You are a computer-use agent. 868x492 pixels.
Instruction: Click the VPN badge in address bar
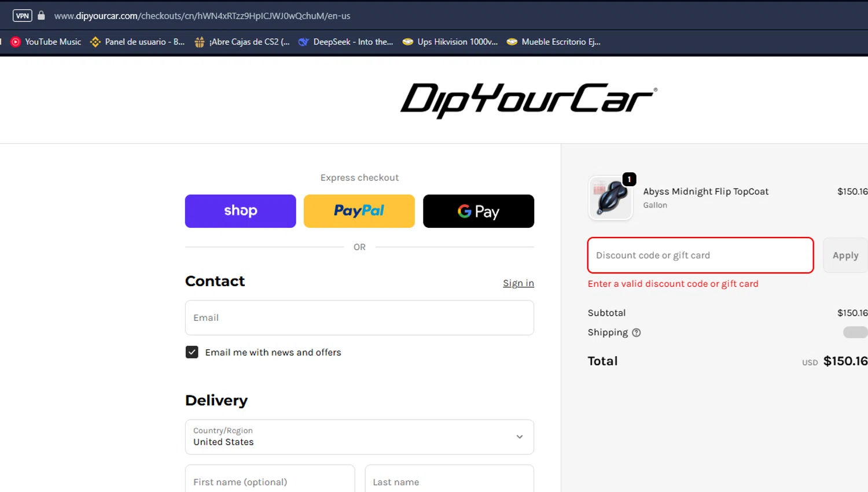pos(23,16)
